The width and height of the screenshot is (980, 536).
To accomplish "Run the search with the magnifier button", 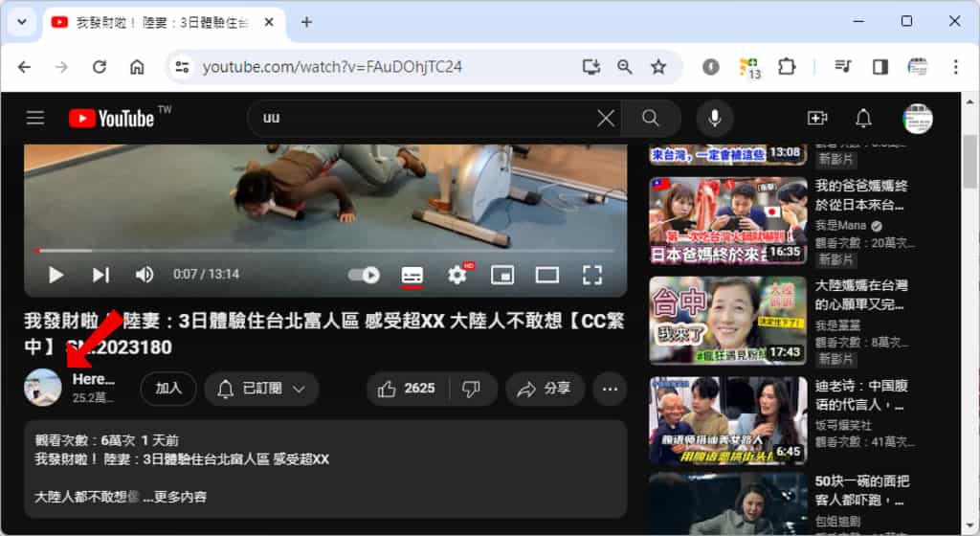I will pos(651,118).
